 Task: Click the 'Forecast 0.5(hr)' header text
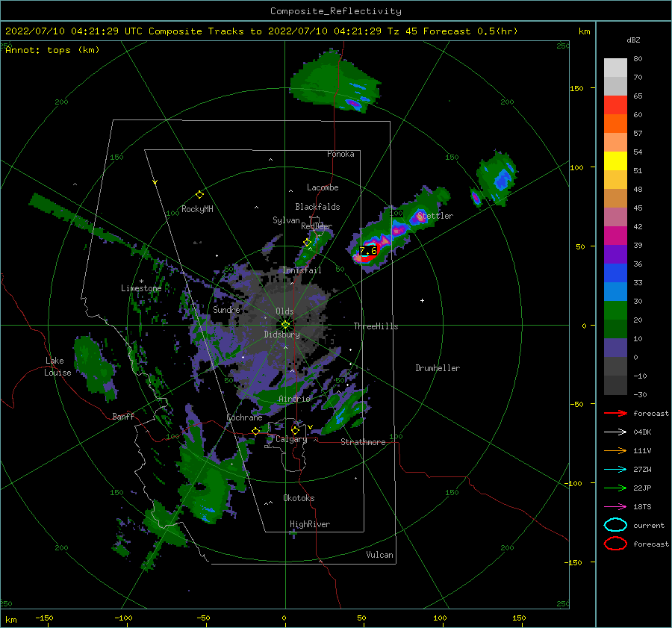point(470,31)
